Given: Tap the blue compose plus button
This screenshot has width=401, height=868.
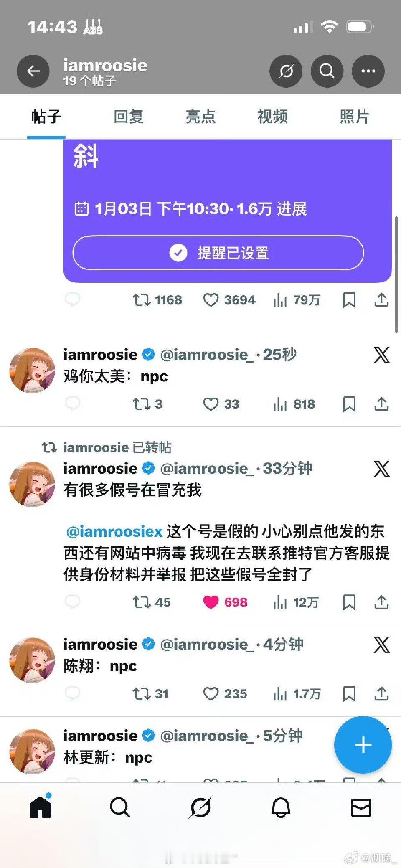Looking at the screenshot, I should (x=363, y=745).
